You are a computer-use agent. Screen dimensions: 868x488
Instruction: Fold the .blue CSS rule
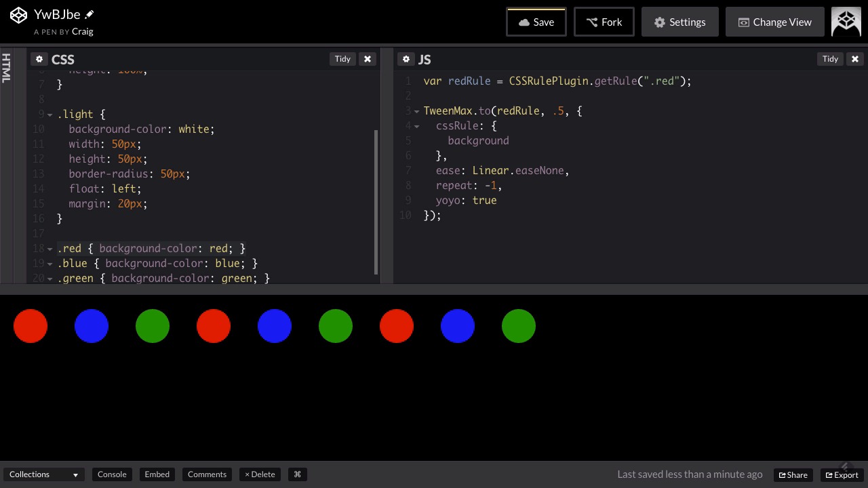[50, 264]
